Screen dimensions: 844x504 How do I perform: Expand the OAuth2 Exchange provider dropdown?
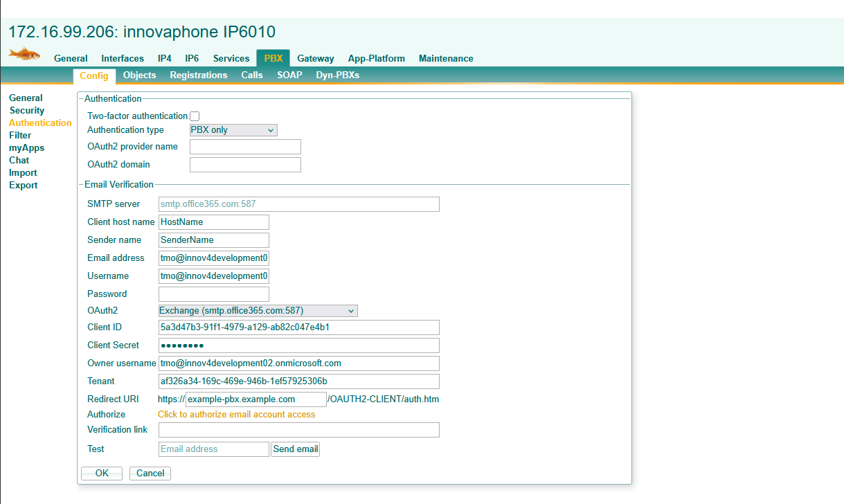tap(258, 311)
